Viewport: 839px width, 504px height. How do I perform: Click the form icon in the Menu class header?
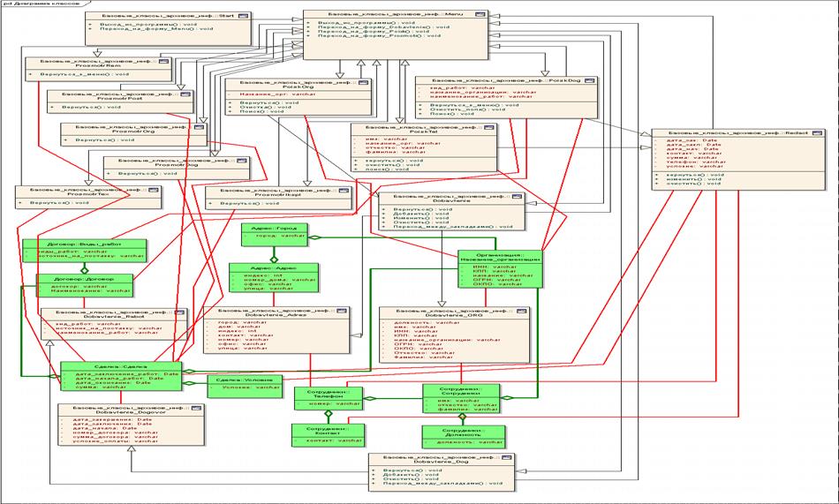tap(480, 14)
